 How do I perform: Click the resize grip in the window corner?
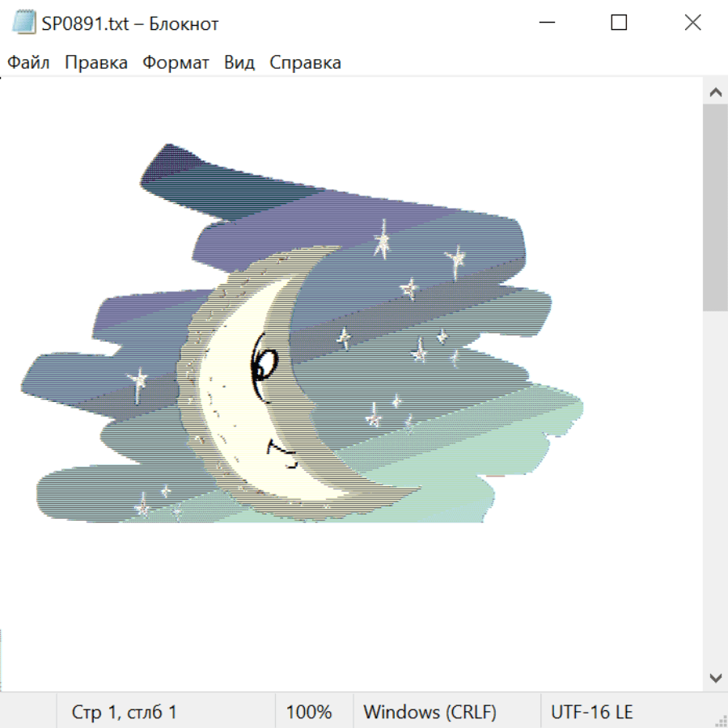coord(720,720)
